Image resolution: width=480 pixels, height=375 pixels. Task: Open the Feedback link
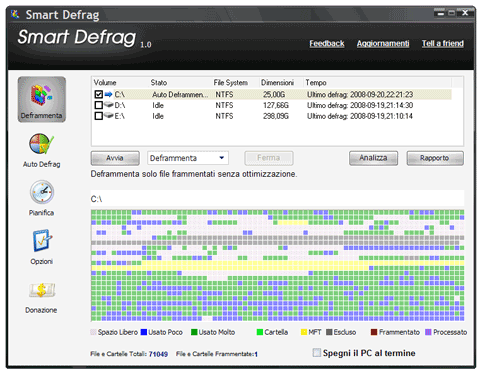tap(327, 43)
